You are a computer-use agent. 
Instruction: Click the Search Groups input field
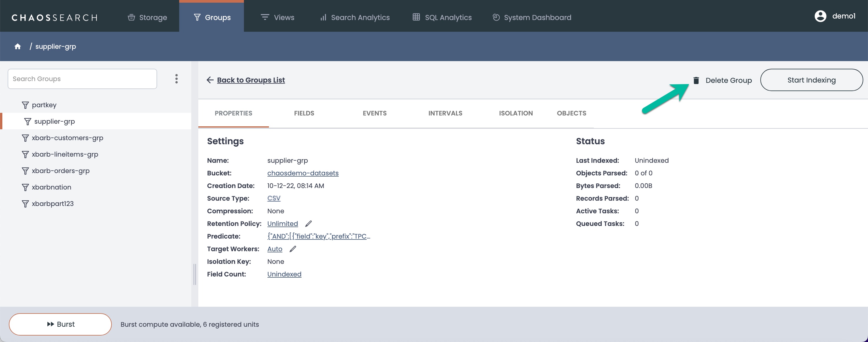(82, 79)
